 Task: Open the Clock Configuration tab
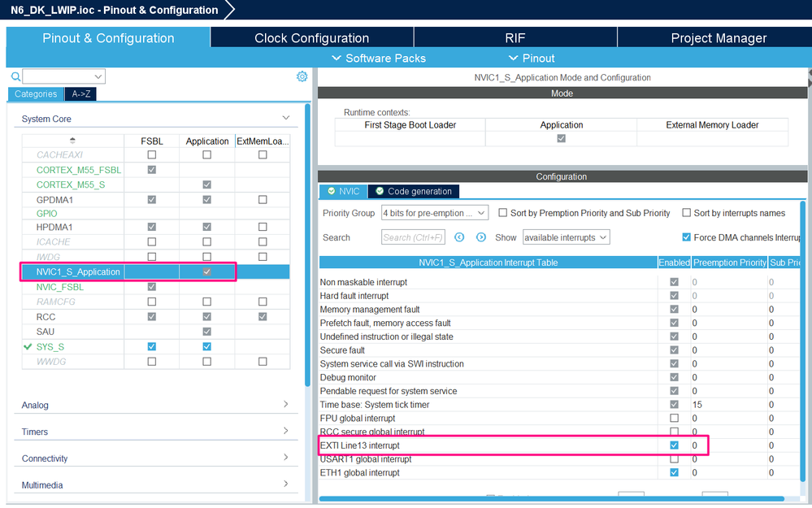tap(312, 38)
